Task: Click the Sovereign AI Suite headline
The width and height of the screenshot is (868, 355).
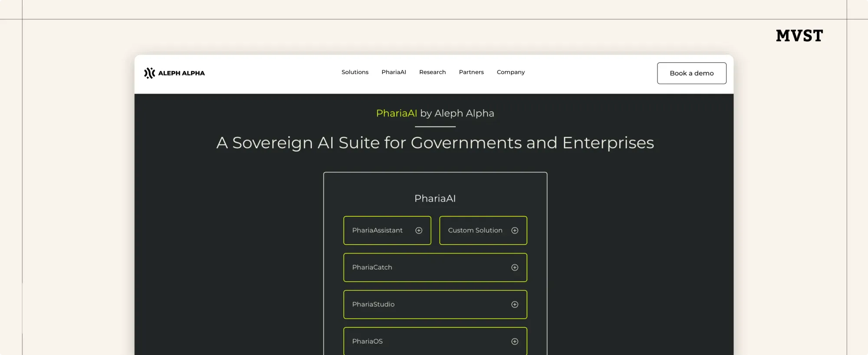Action: point(435,143)
